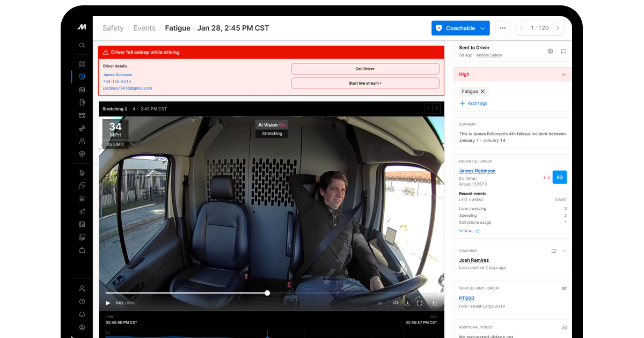
Task: Go to previous event of 120
Action: 522,28
